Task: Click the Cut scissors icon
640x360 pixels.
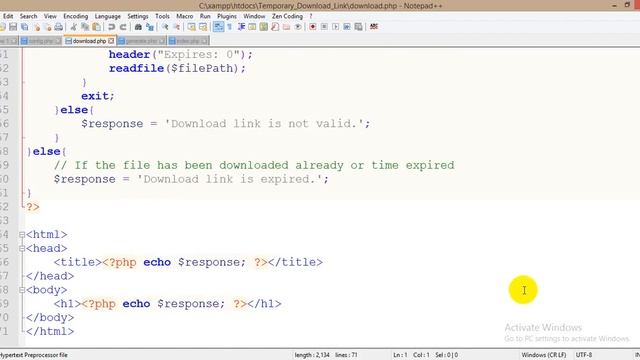Action: pos(73,27)
